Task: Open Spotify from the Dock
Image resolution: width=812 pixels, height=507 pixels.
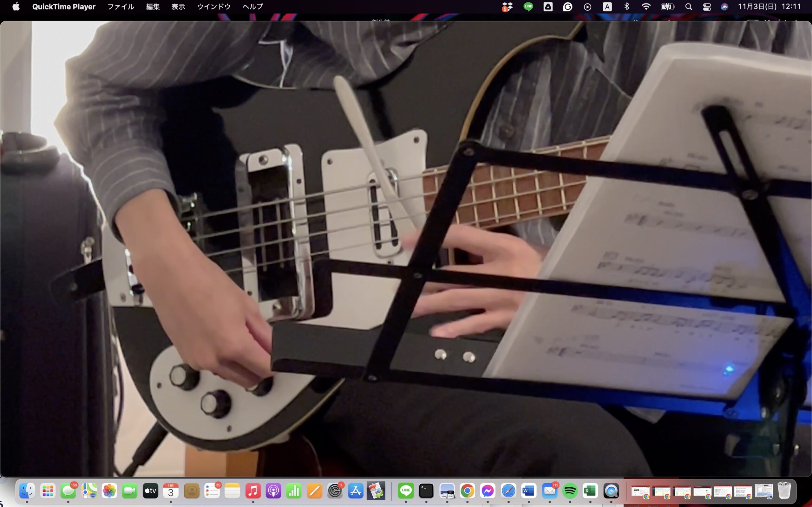Action: 570,491
